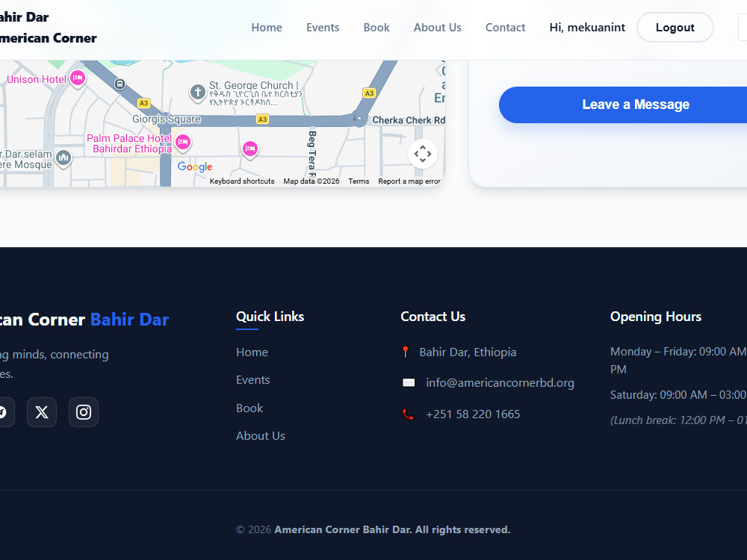747x560 pixels.
Task: Open the Events quick link in footer
Action: click(253, 380)
